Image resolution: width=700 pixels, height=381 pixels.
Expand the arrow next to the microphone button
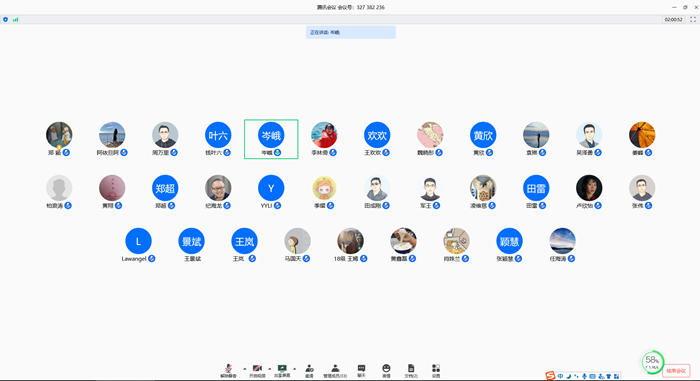coord(245,368)
